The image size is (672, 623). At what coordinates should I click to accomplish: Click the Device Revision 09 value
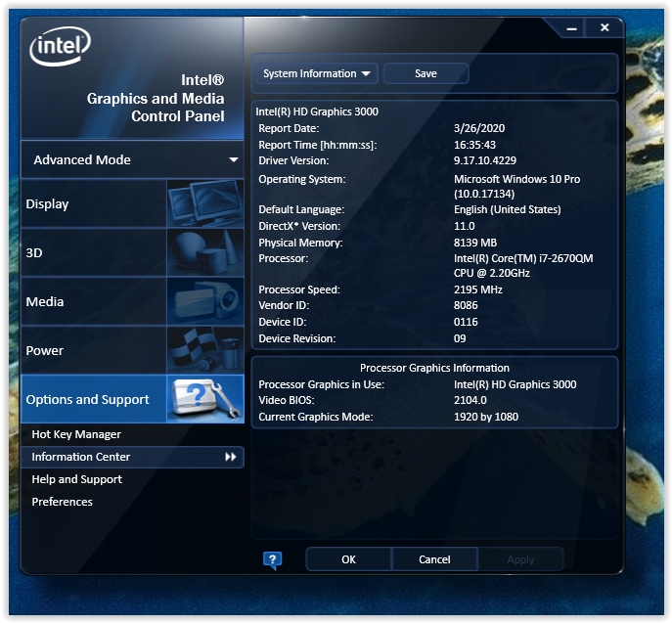[x=460, y=338]
